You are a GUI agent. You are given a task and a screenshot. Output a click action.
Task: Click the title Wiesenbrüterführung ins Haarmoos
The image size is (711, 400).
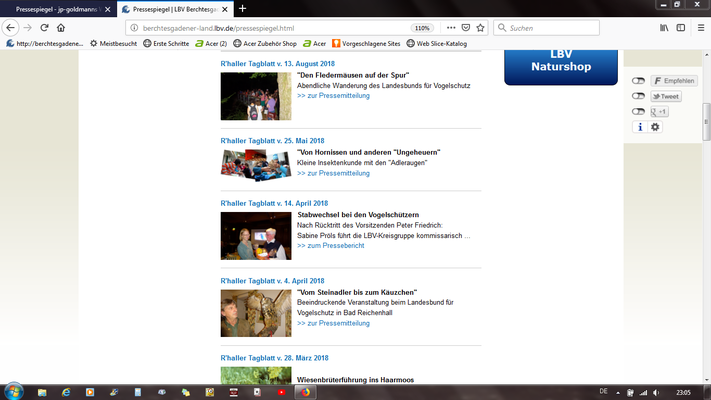coord(355,380)
